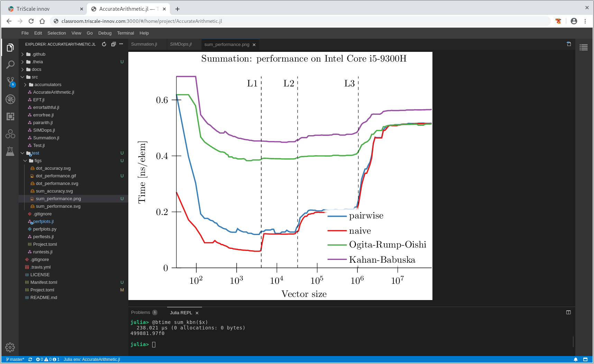Open the Search view in the activity bar
Image resolution: width=594 pixels, height=364 pixels.
10,65
